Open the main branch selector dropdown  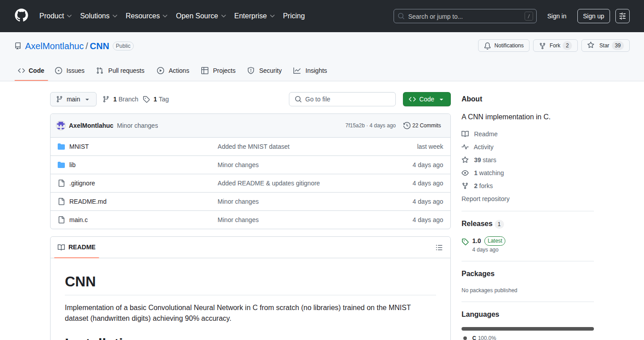click(x=73, y=99)
